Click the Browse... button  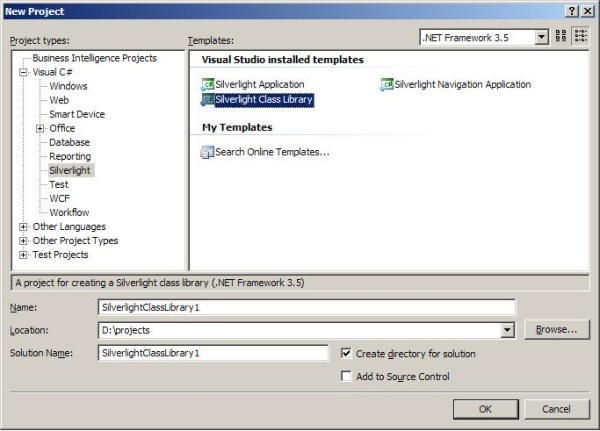coord(556,330)
